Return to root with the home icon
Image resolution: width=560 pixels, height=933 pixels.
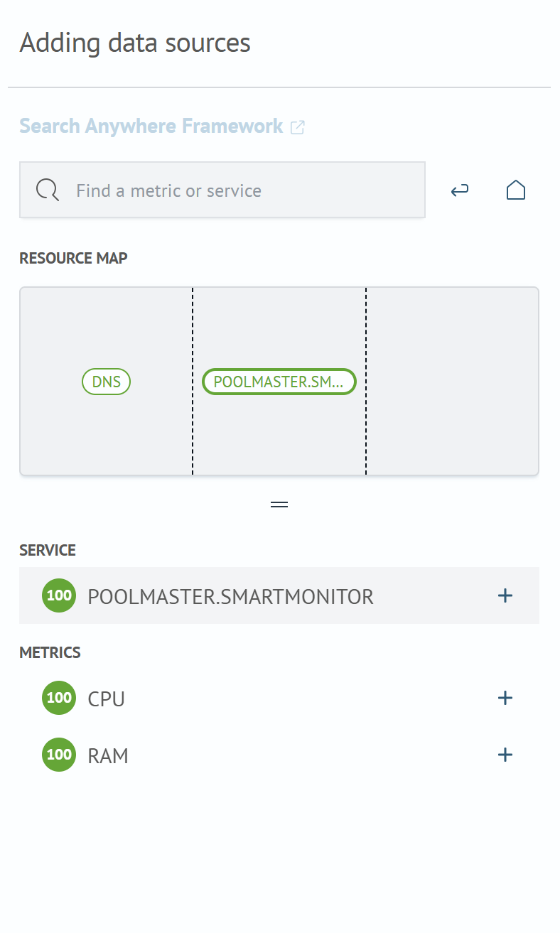[x=516, y=190]
